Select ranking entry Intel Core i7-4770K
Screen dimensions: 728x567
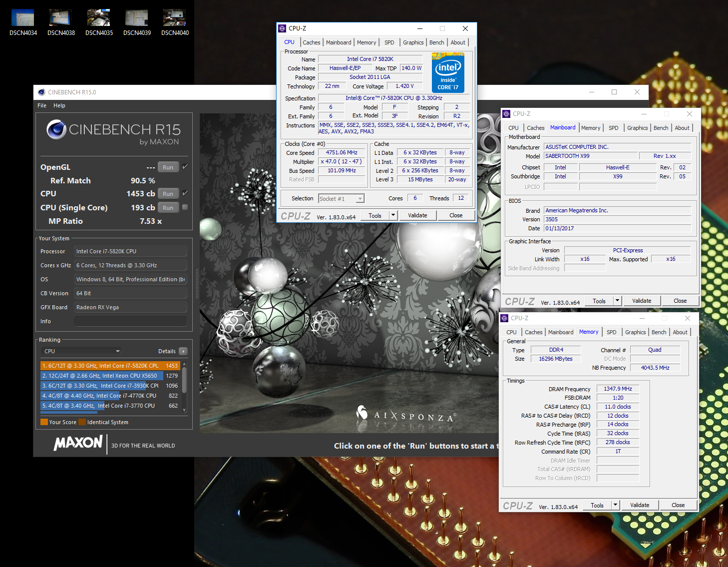[110, 396]
